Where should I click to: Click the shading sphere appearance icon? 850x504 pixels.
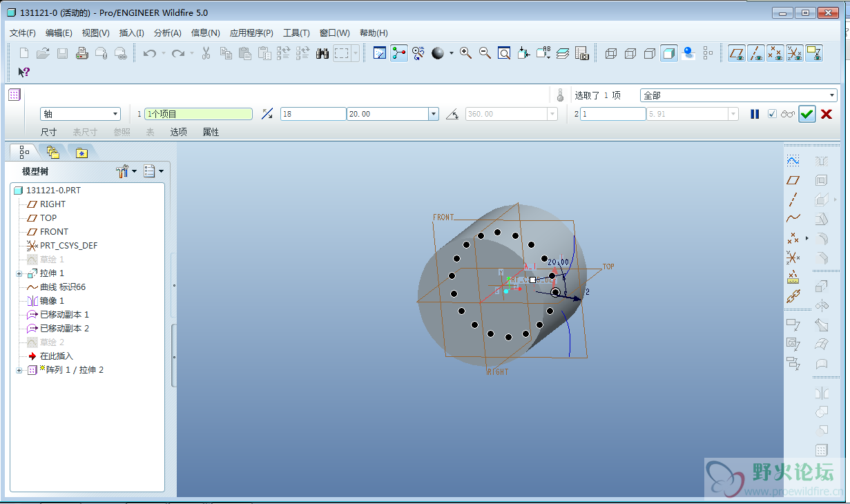[x=438, y=53]
